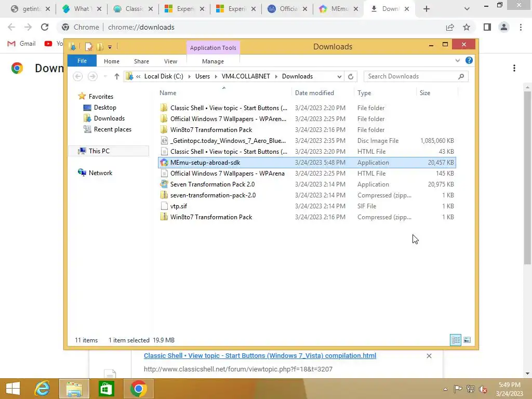
Task: Open Chrome tab search dropdown
Action: coord(467,9)
